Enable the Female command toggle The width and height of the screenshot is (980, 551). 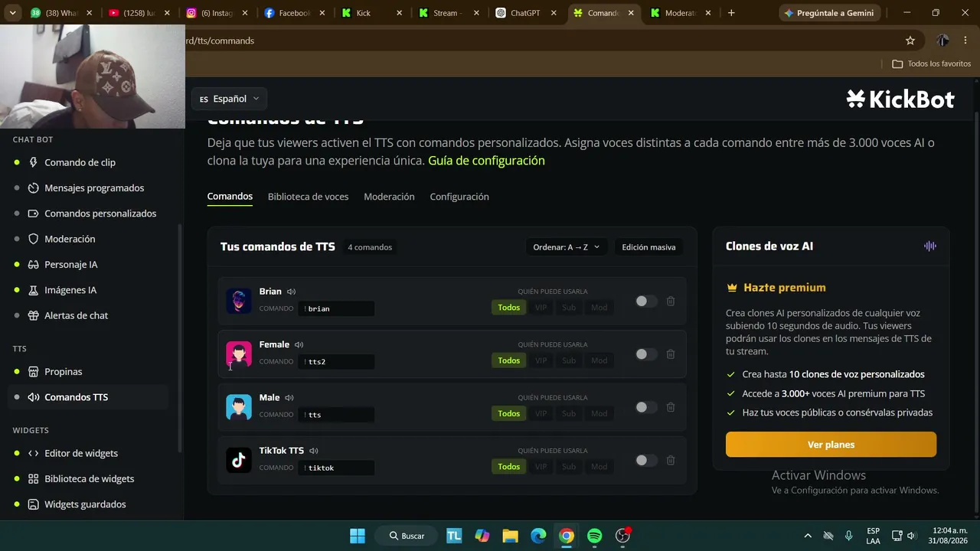646,354
